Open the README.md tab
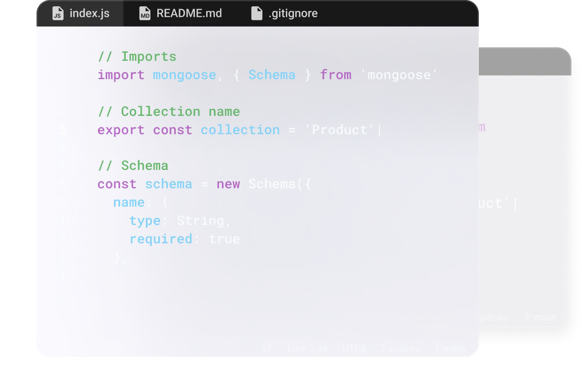The width and height of the screenshot is (585, 392). [x=181, y=14]
